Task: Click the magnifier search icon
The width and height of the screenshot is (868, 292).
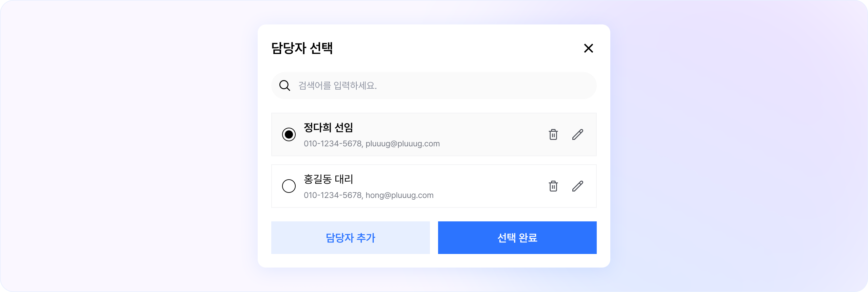Action: tap(284, 86)
